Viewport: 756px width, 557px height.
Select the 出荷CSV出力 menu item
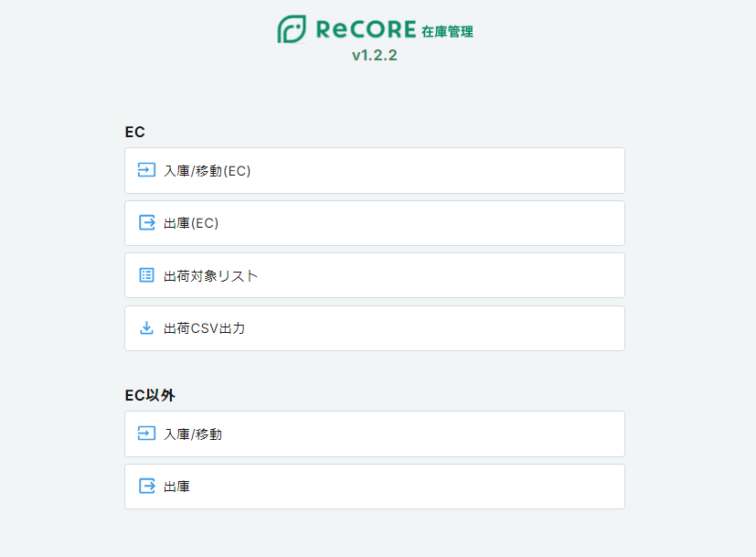click(204, 328)
